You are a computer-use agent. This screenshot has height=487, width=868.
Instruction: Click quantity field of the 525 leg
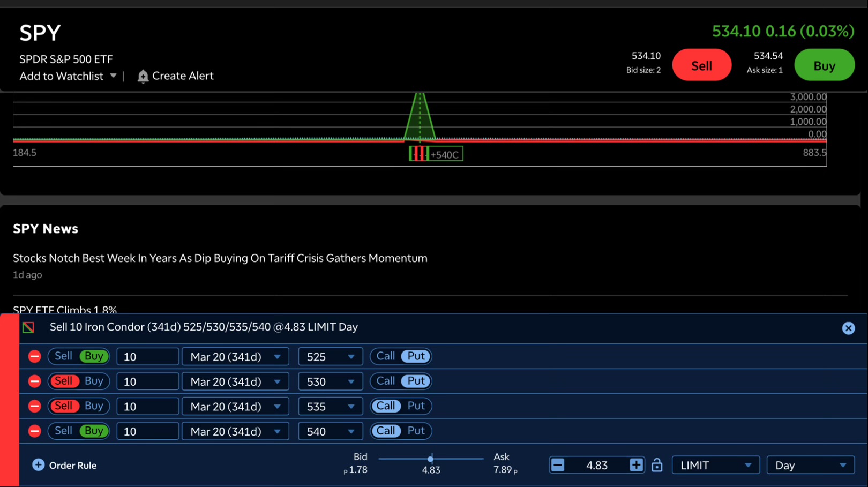coord(147,357)
